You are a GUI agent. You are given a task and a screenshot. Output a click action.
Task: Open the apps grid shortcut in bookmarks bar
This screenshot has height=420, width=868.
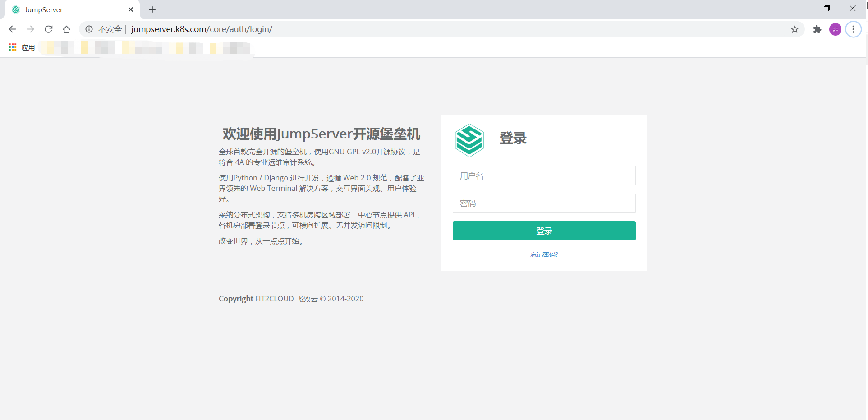point(13,47)
